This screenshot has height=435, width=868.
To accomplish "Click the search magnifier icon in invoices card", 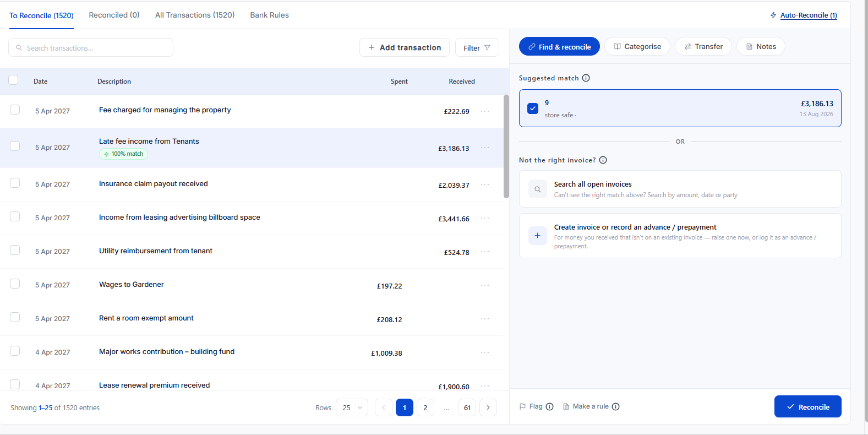I will [x=538, y=189].
